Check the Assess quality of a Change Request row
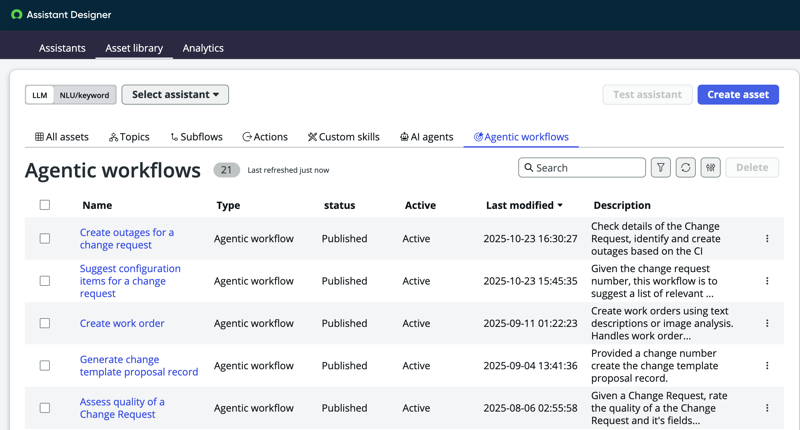This screenshot has width=800, height=430. pyautogui.click(x=45, y=408)
